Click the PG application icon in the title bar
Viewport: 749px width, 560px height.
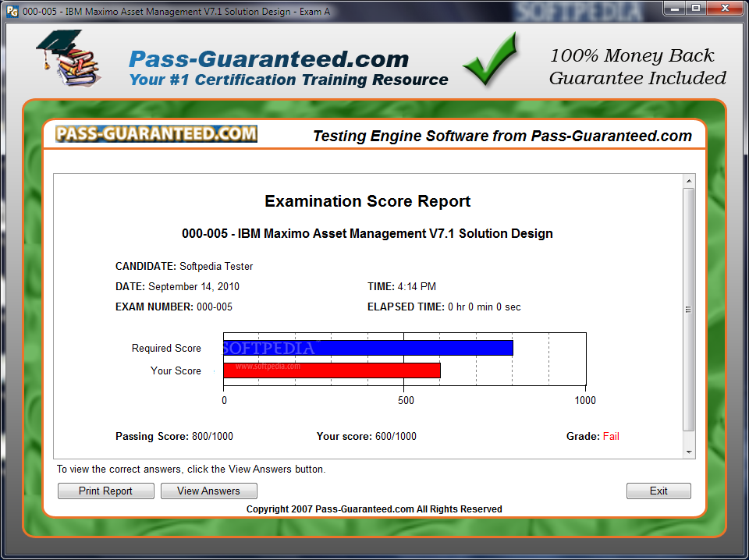tap(12, 11)
